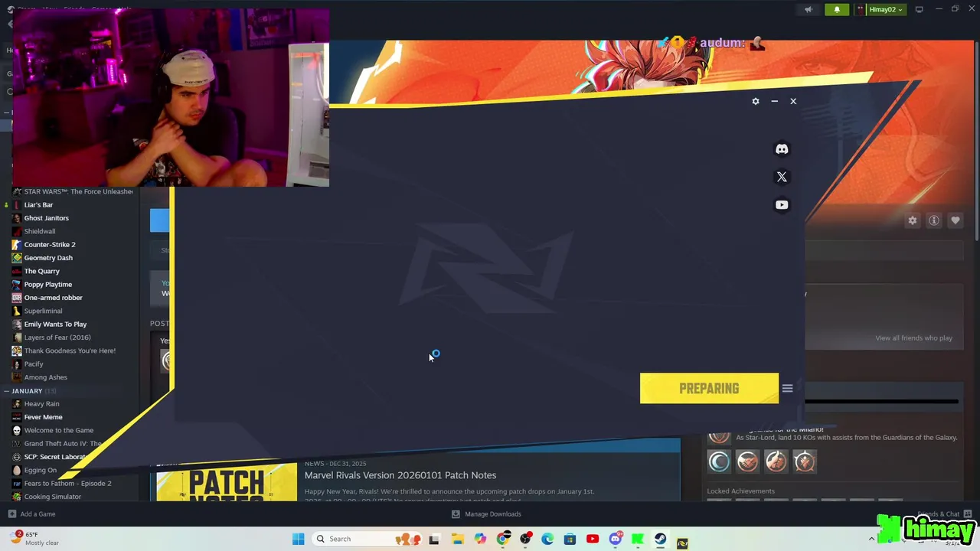
Task: Open Microsoft Store from taskbar
Action: [x=570, y=539]
